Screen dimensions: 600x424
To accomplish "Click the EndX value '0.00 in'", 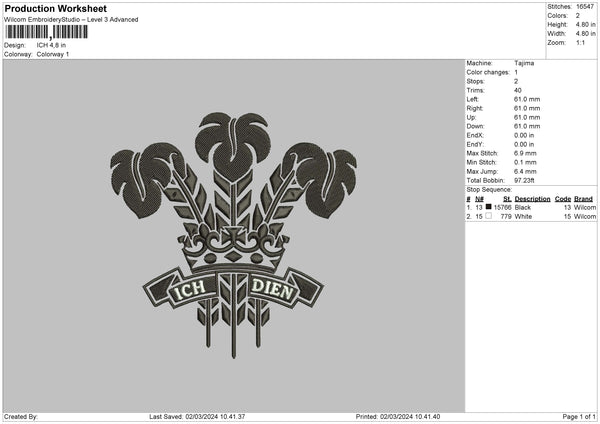I will [524, 135].
